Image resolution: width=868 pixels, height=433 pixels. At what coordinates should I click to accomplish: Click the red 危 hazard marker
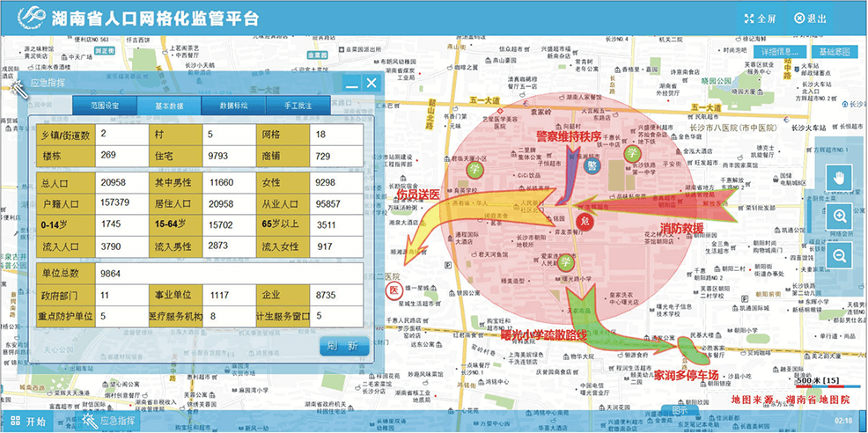[585, 222]
